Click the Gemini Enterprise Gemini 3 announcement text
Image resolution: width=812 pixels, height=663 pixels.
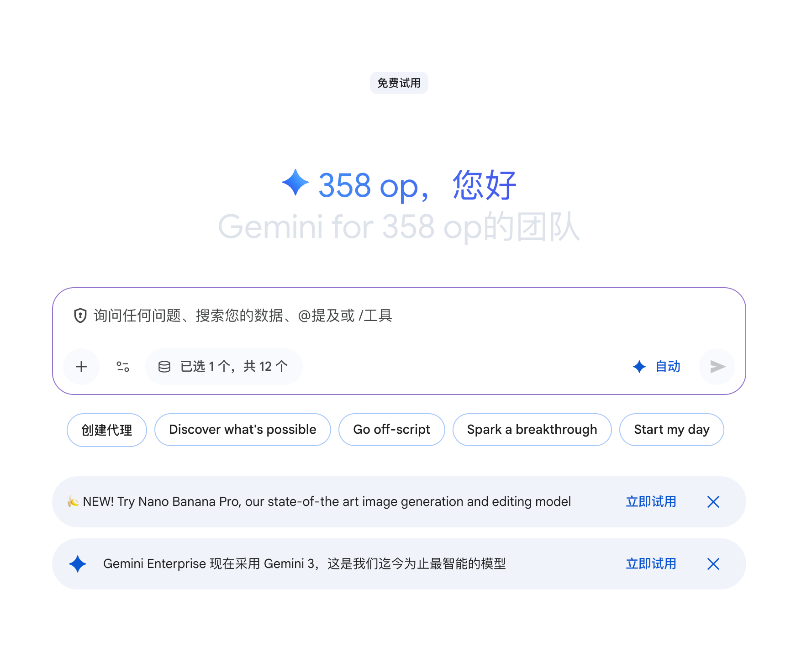pyautogui.click(x=305, y=564)
